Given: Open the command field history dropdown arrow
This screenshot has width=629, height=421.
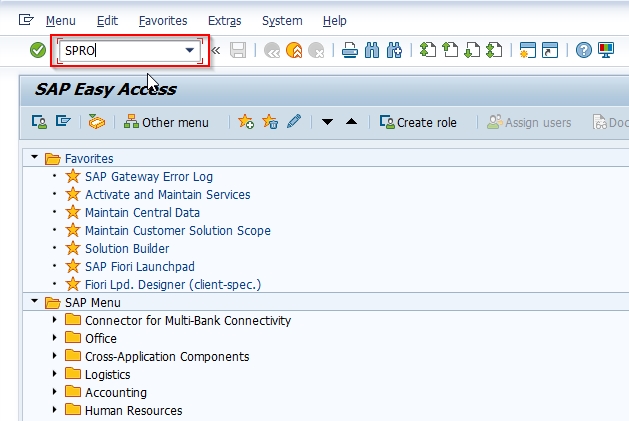Looking at the screenshot, I should click(190, 51).
